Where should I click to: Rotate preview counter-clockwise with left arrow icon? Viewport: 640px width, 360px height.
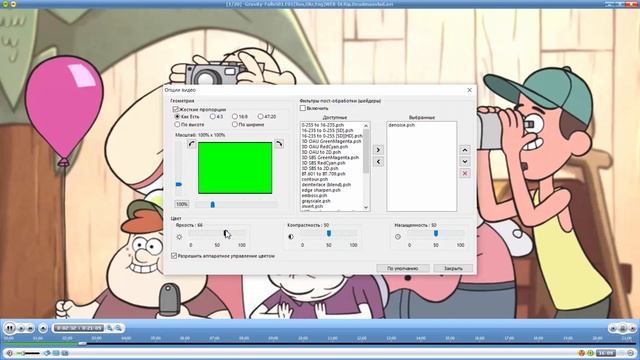coord(191,144)
